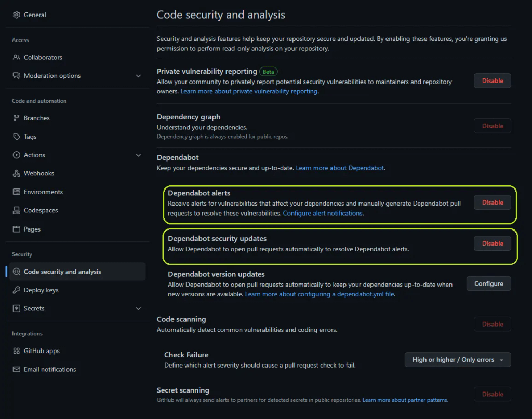Viewport: 532px width, 419px height.
Task: Expand the Secrets section
Action: pos(138,308)
